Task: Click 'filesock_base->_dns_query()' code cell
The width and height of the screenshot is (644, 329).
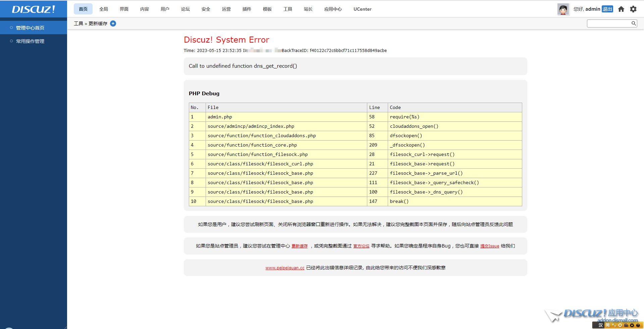Action: (x=455, y=192)
